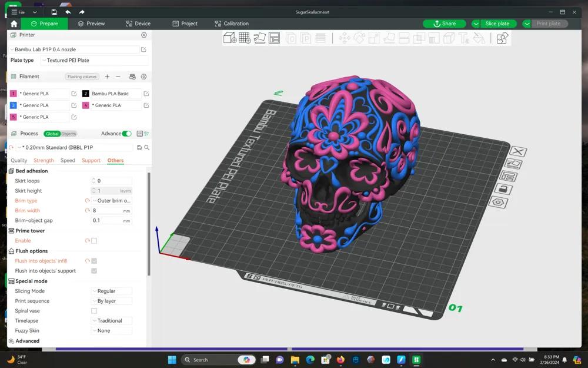Select the Rotate tool in toolbar
Screen dimensions: 588x368
[359, 38]
